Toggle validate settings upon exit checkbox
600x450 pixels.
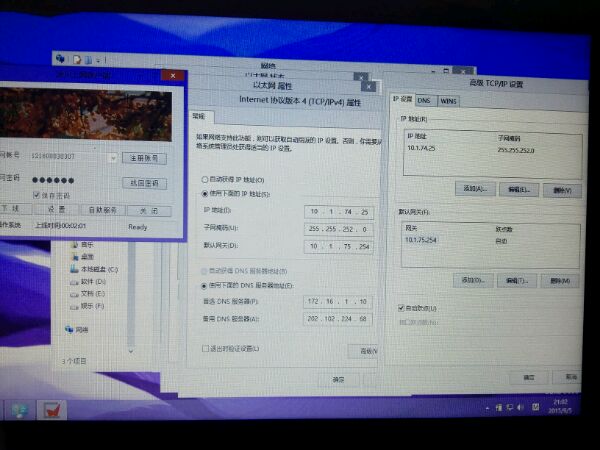pos(205,348)
